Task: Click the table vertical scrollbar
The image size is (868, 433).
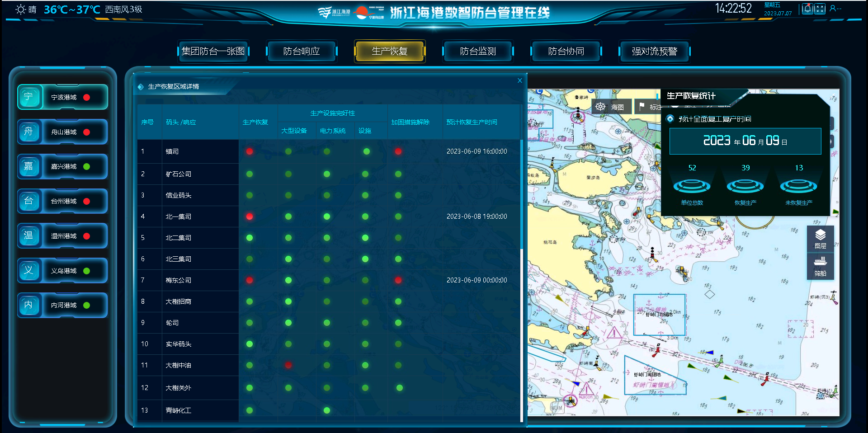Action: click(x=521, y=194)
